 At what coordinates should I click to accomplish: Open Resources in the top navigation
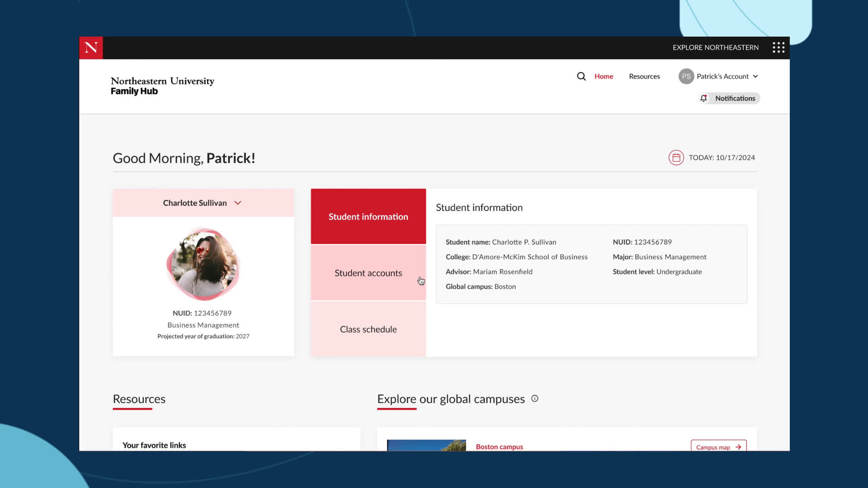pos(644,76)
